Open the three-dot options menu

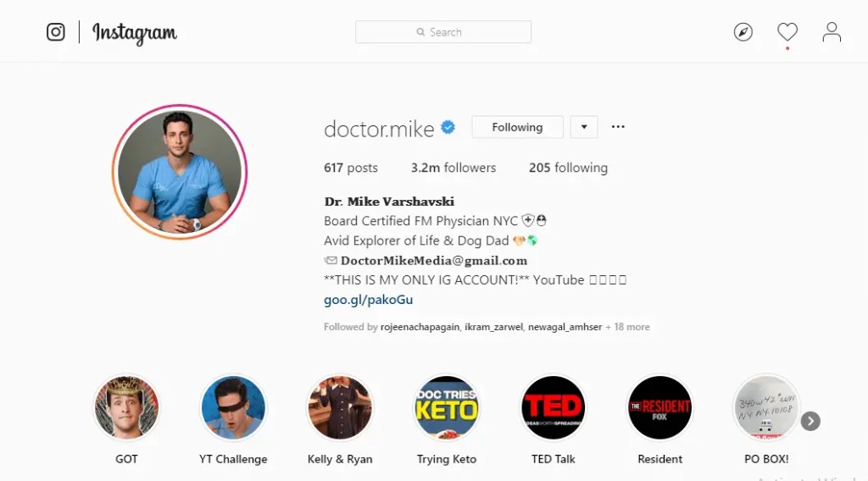[618, 127]
